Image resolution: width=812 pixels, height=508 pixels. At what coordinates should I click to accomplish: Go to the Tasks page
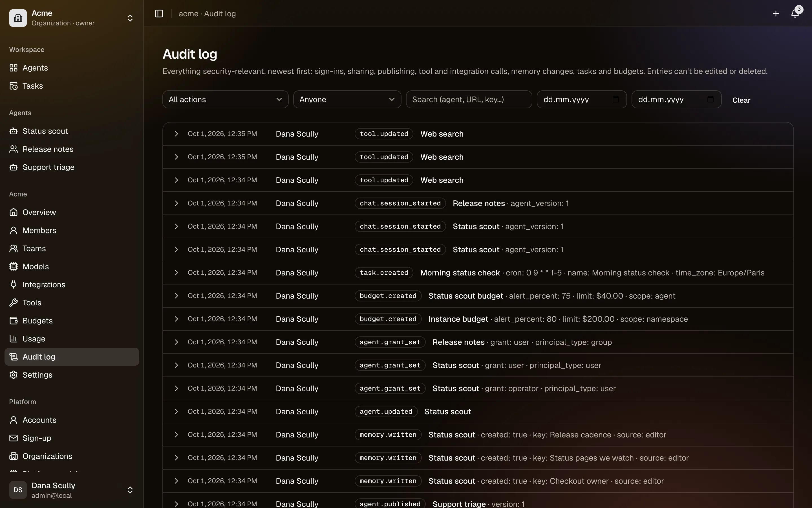pyautogui.click(x=72, y=86)
